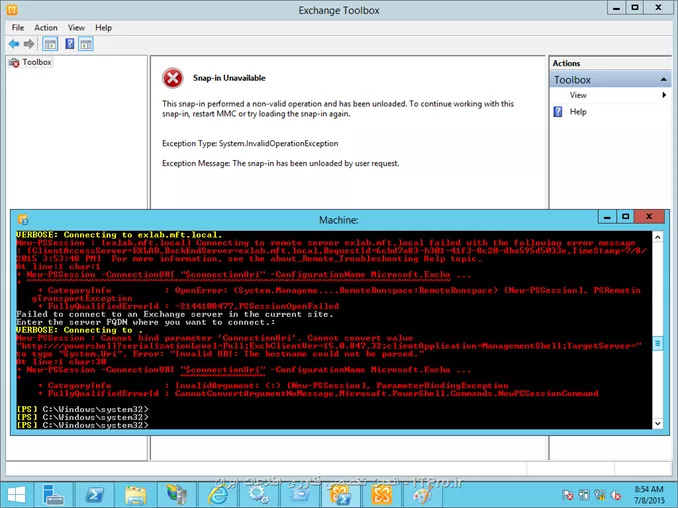Toggle the Show/Hide Console Tree toolbar icon
This screenshot has width=678, height=508.
pos(50,44)
